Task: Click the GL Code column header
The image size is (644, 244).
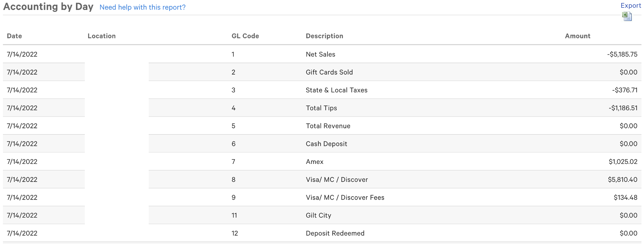Action: [245, 36]
